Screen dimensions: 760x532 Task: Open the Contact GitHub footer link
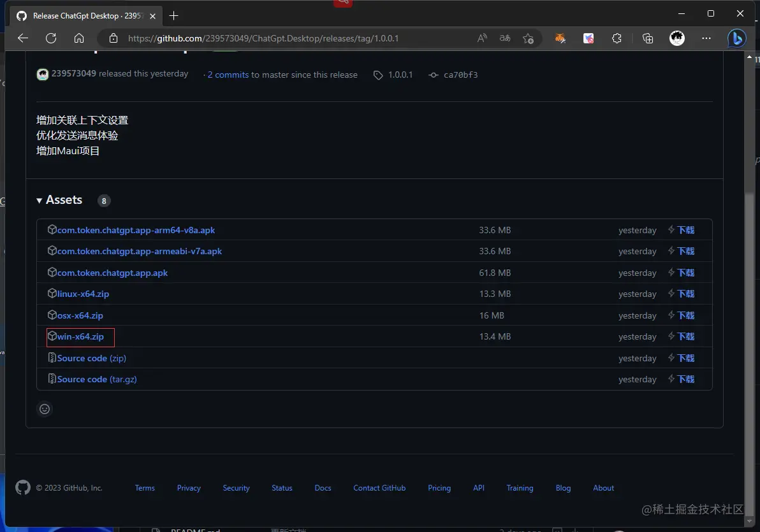coord(379,488)
